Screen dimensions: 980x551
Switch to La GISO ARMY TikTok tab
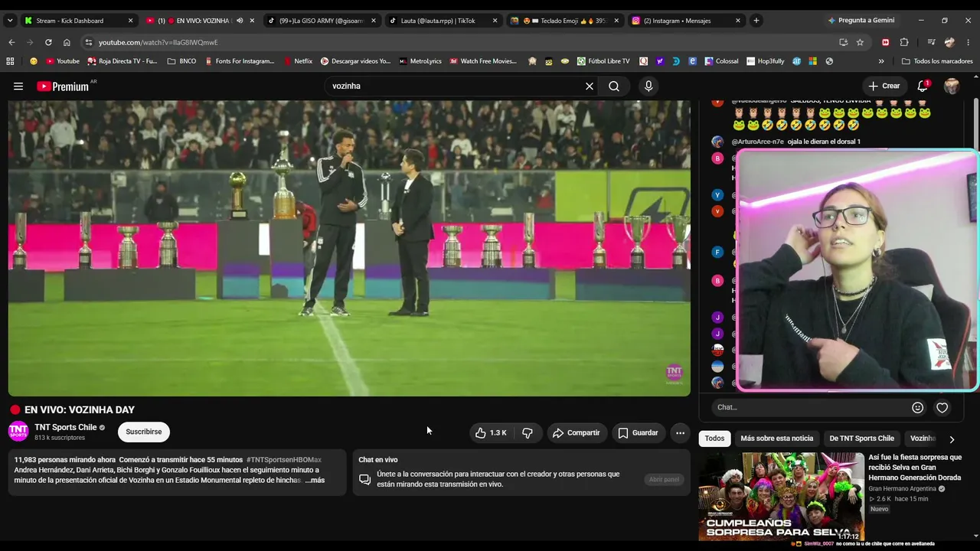pyautogui.click(x=322, y=21)
